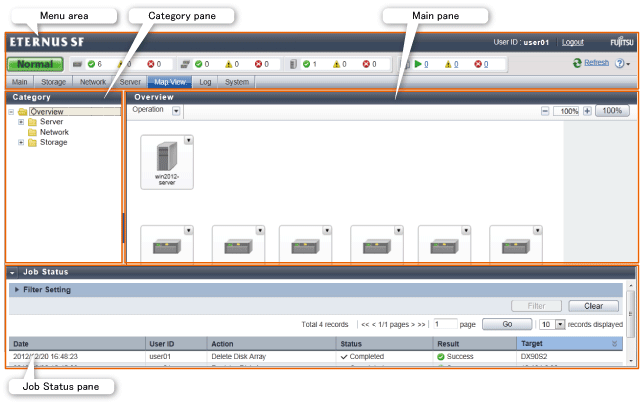640x405 pixels.
Task: Switch to the Main tab
Action: click(x=20, y=82)
